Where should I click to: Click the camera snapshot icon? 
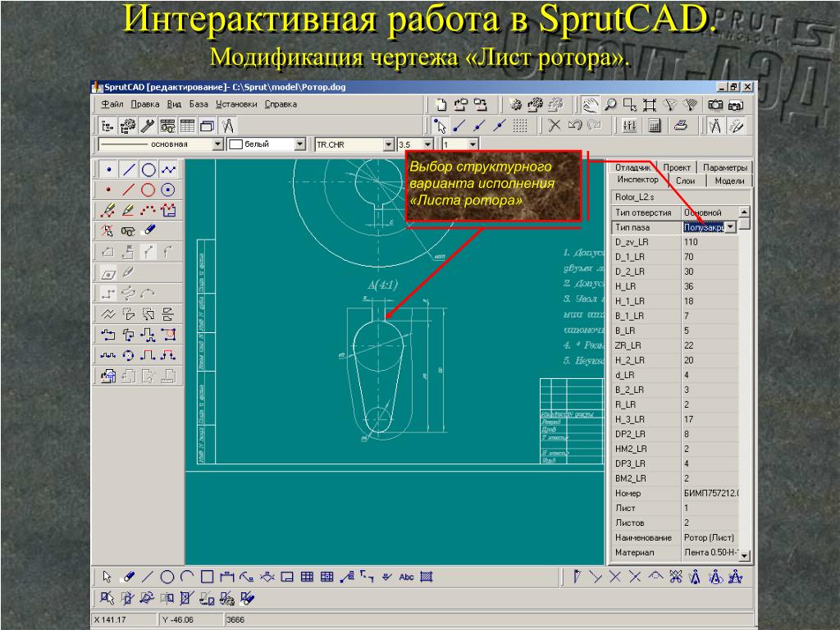[x=715, y=105]
